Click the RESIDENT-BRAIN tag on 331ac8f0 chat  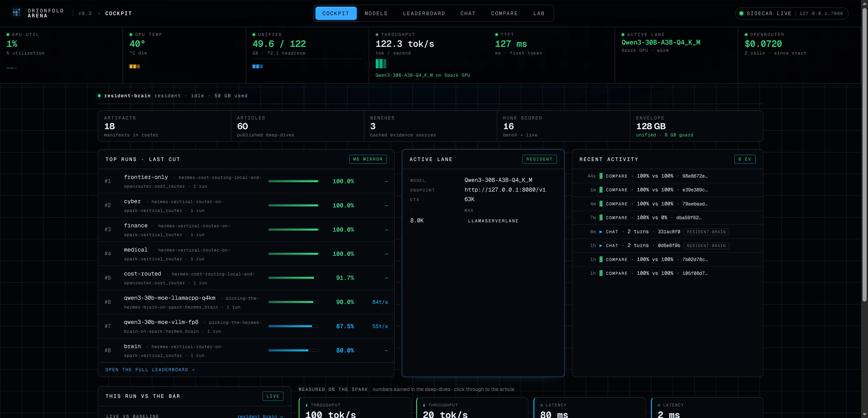pos(706,232)
